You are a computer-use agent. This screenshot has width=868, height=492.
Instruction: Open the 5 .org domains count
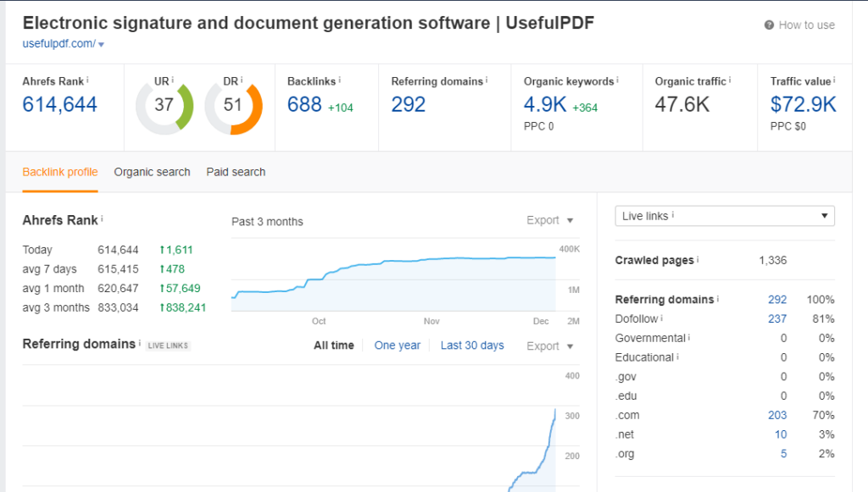pyautogui.click(x=783, y=454)
